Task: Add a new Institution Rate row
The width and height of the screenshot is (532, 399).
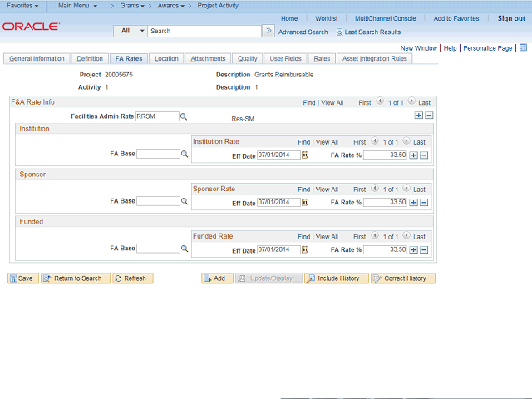Action: 413,155
